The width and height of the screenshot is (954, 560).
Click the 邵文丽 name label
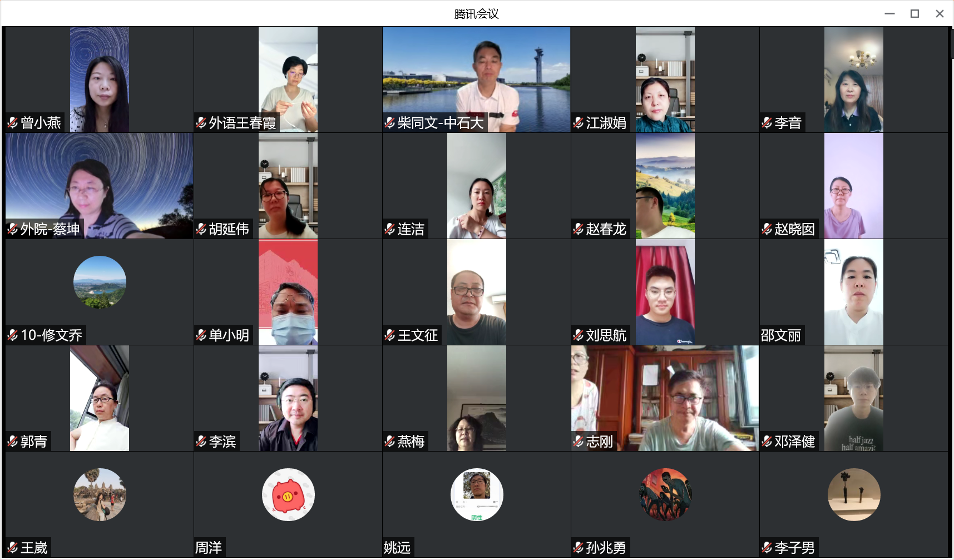tap(781, 335)
